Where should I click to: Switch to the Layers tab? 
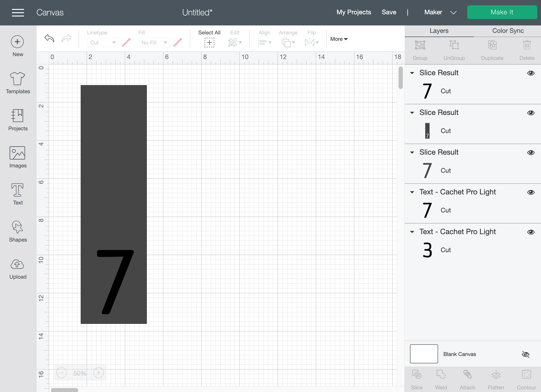(x=439, y=31)
